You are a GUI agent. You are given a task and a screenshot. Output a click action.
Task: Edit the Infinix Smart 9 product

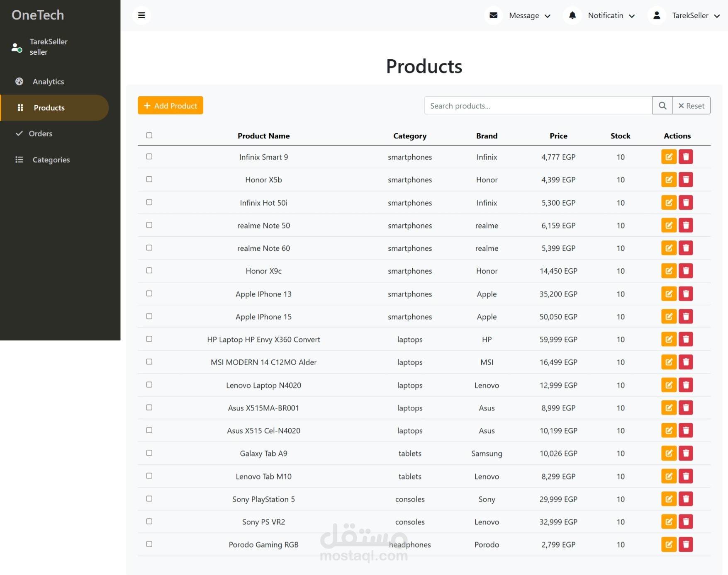click(x=669, y=157)
